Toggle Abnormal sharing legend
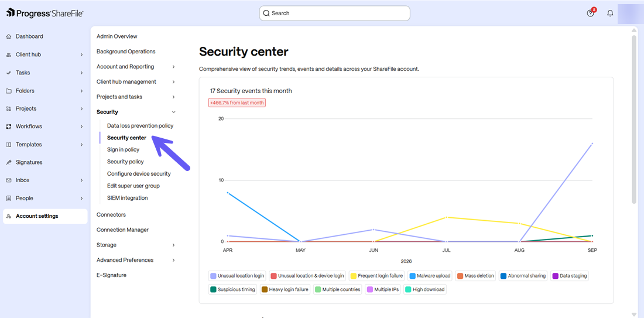 pos(523,276)
